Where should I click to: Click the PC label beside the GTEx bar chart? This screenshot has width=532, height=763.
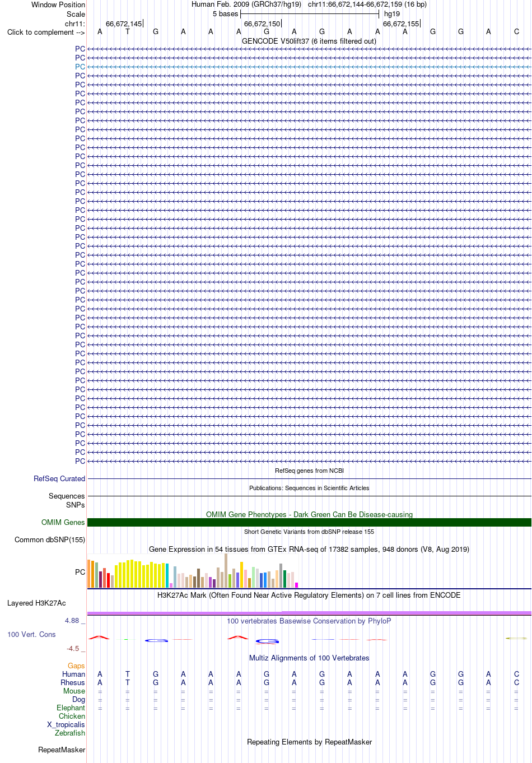pyautogui.click(x=80, y=572)
